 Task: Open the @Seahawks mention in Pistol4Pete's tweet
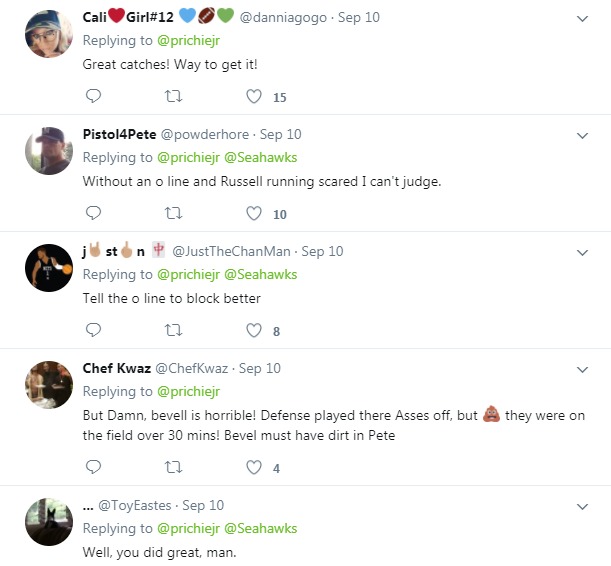point(261,157)
